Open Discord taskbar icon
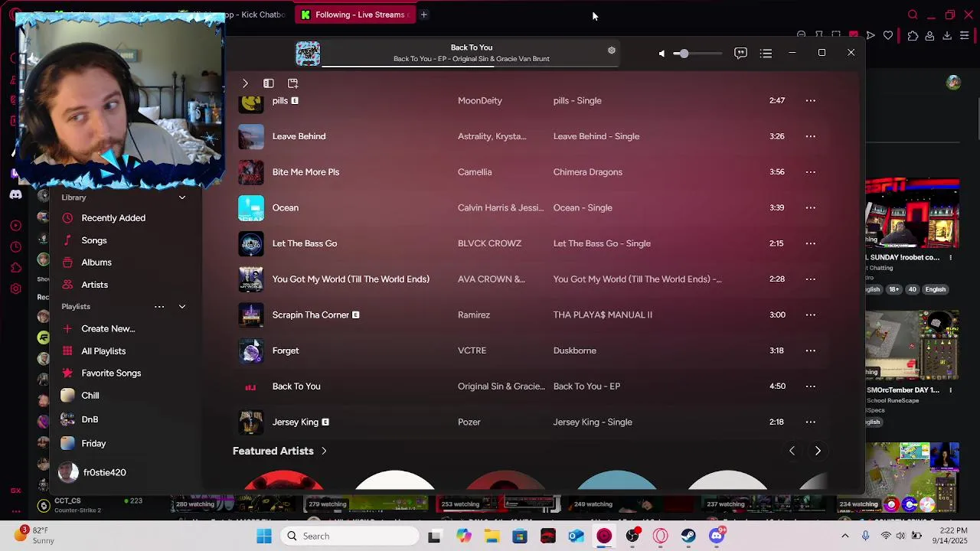The width and height of the screenshot is (980, 551). (717, 536)
